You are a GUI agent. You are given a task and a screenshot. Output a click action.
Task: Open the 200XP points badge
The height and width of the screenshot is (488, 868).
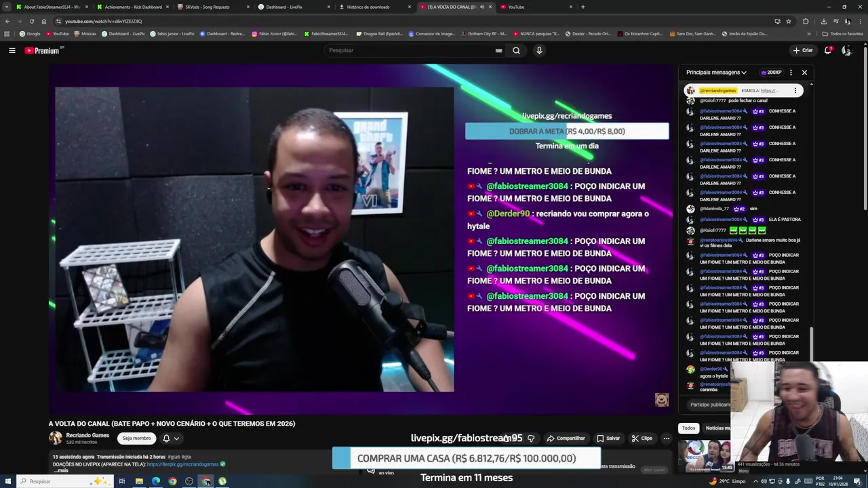771,73
